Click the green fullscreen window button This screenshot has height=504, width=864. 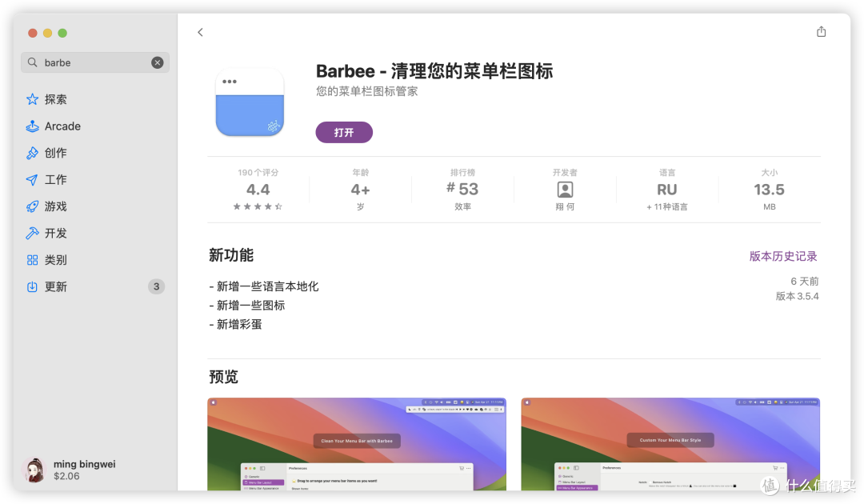pyautogui.click(x=63, y=33)
